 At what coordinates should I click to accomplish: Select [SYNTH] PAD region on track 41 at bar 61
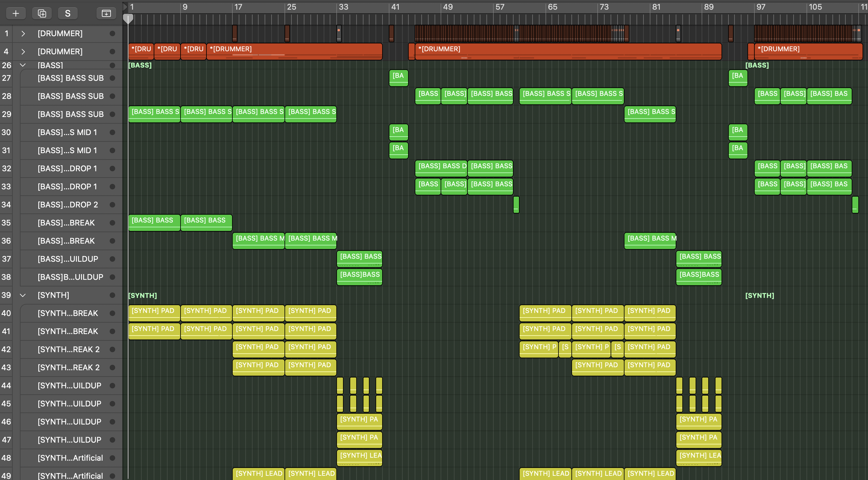[x=545, y=331]
